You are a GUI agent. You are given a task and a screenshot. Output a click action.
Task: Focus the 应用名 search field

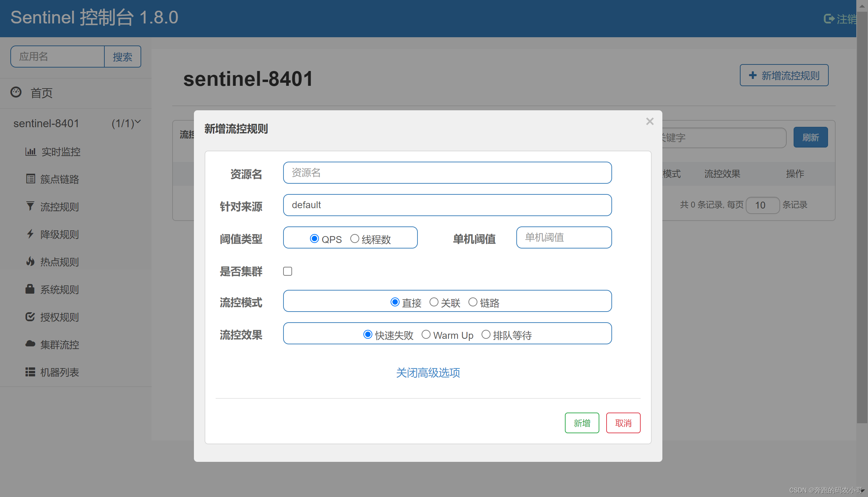pos(58,57)
